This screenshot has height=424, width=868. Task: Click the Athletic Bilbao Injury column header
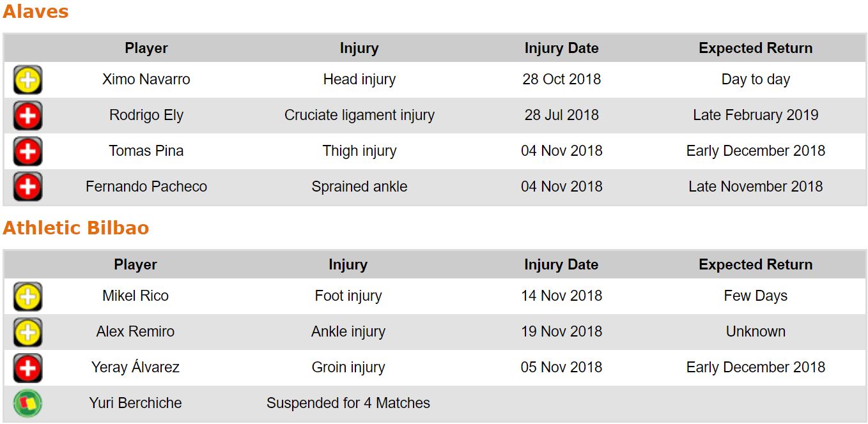(x=348, y=264)
